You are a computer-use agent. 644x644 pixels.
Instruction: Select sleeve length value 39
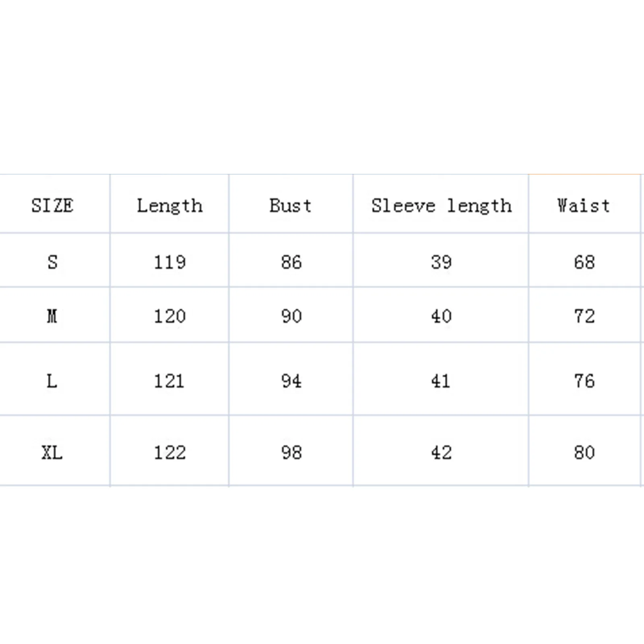point(441,262)
